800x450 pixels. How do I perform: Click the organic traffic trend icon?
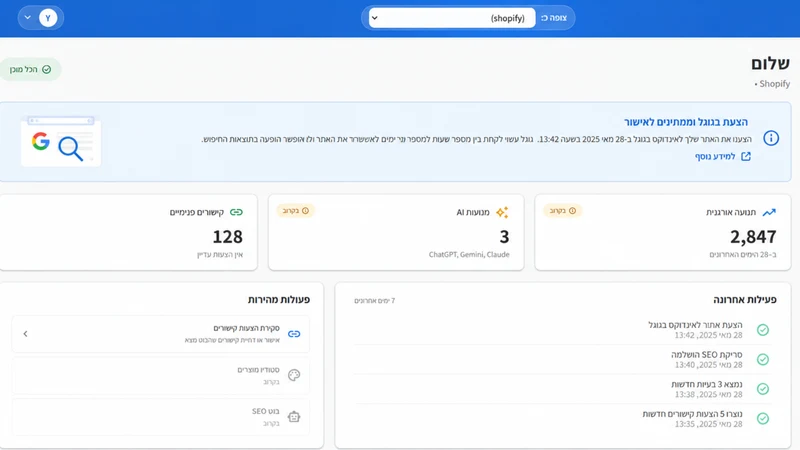[769, 212]
